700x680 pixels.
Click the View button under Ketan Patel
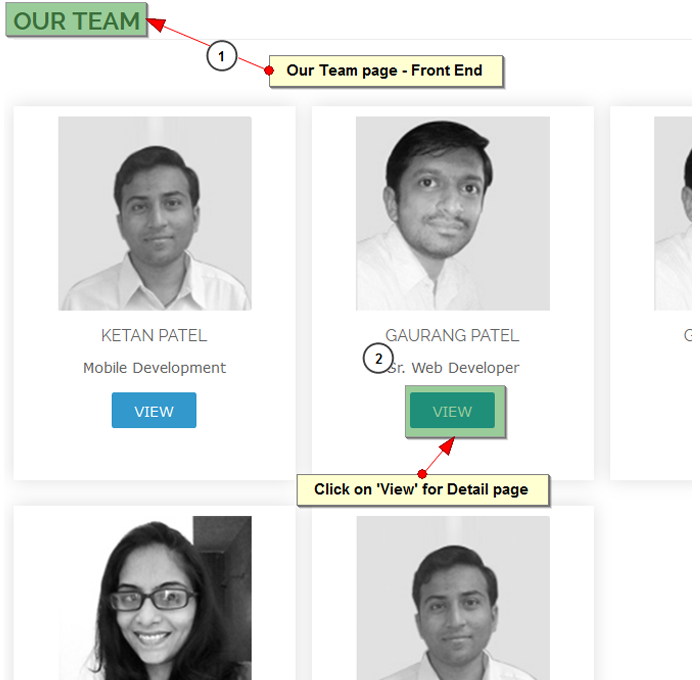click(x=154, y=410)
